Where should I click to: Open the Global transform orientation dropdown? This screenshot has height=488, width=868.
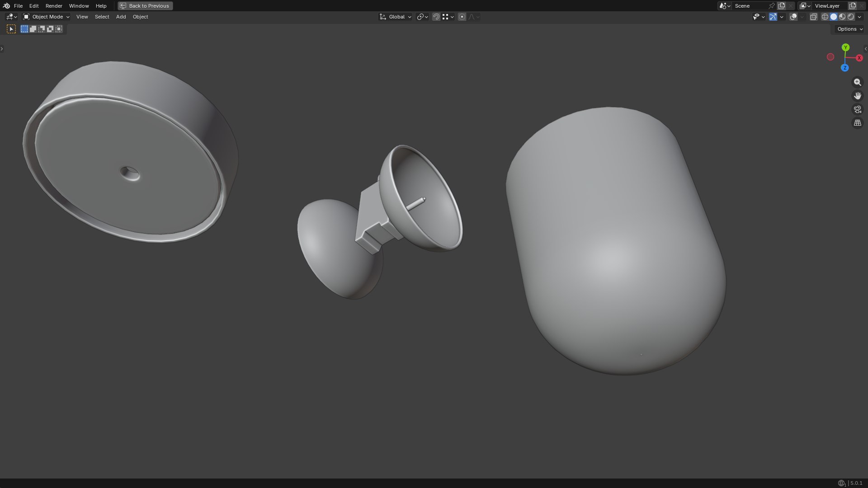tap(396, 17)
